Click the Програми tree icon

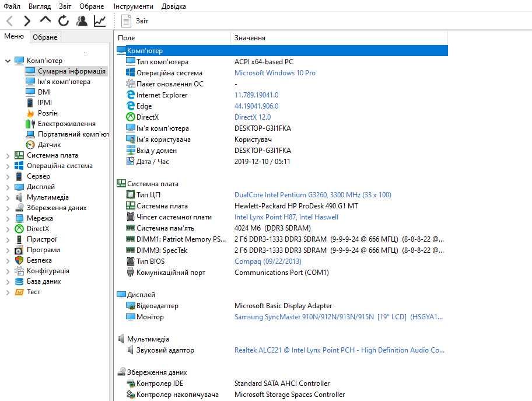click(x=19, y=250)
